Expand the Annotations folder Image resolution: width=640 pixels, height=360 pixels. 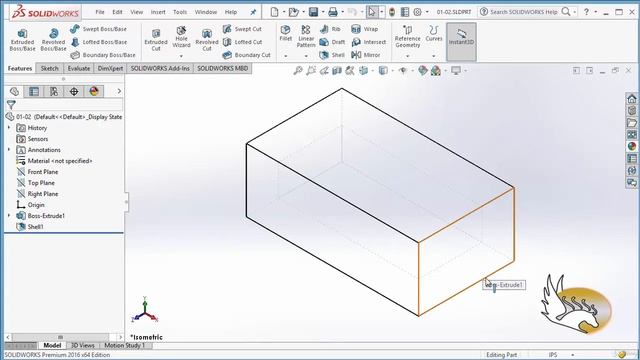click(x=9, y=150)
